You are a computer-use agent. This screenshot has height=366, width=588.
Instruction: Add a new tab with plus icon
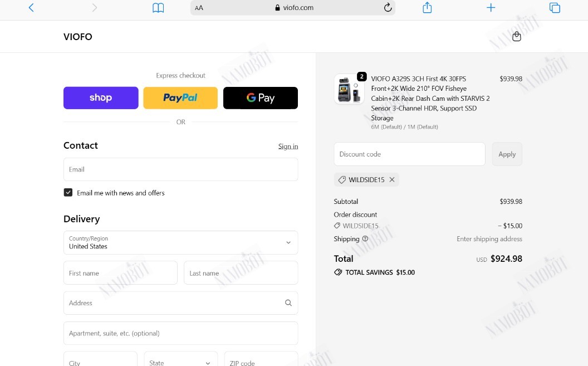point(491,7)
